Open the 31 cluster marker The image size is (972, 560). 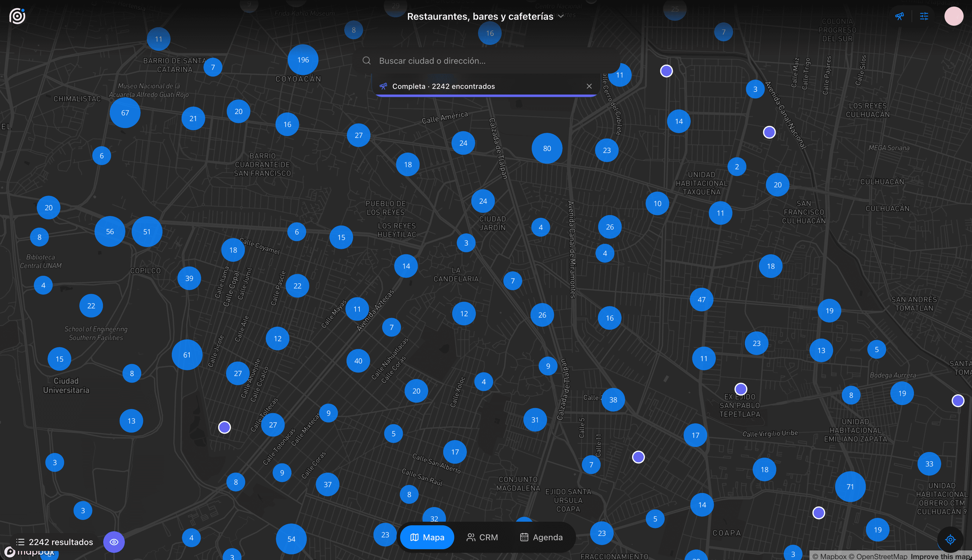point(535,420)
